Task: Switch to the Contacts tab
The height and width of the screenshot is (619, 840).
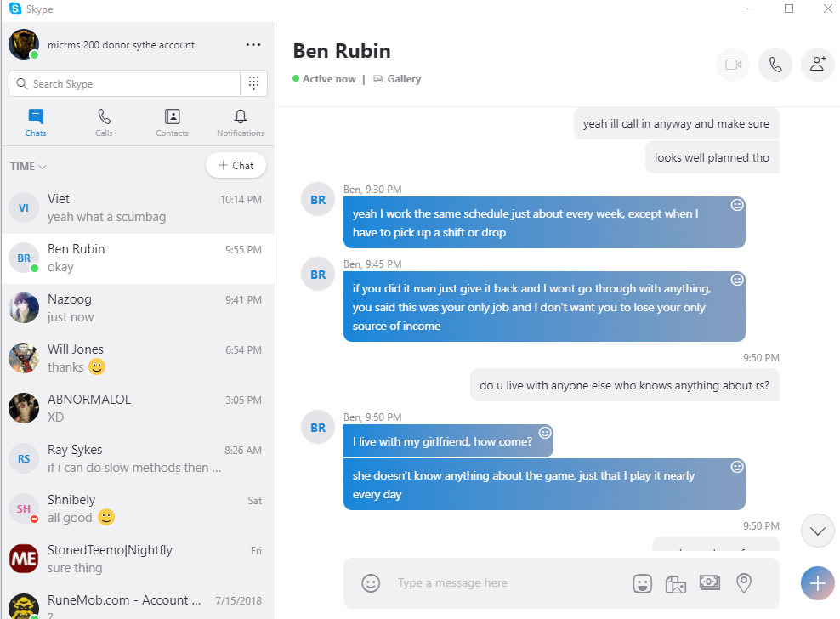Action: 172,122
